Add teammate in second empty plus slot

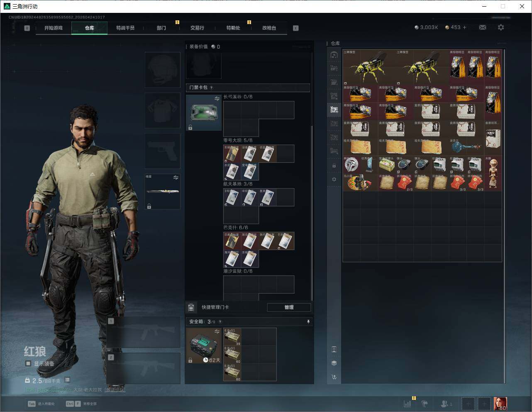pyautogui.click(x=484, y=403)
